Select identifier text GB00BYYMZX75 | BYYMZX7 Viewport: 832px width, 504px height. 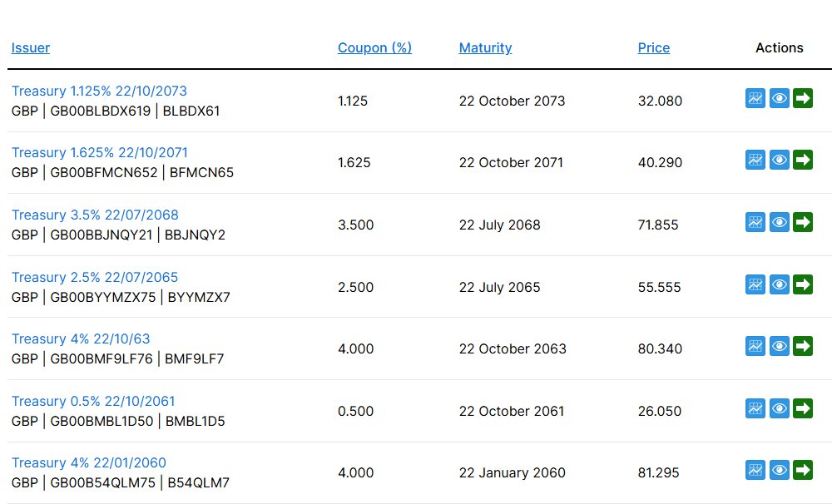coord(140,297)
